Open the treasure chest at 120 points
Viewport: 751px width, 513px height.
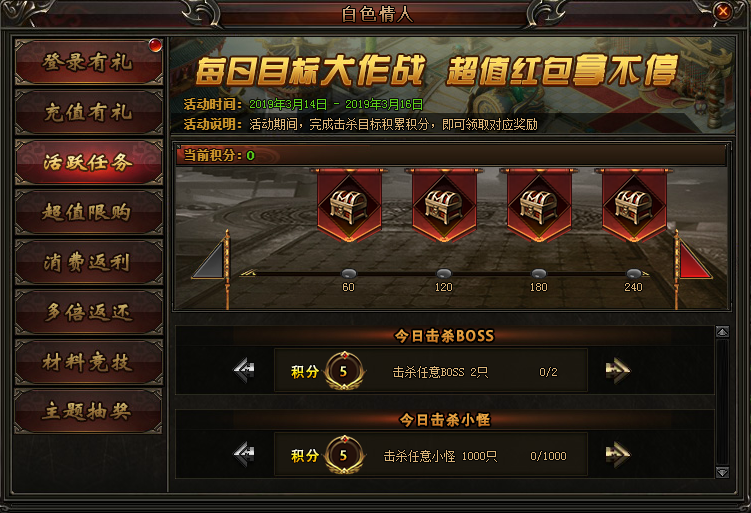tap(444, 205)
